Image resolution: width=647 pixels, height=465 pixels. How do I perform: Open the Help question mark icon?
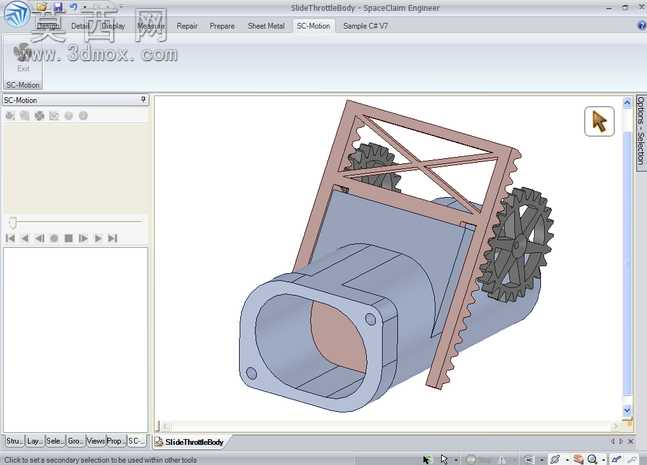[642, 26]
